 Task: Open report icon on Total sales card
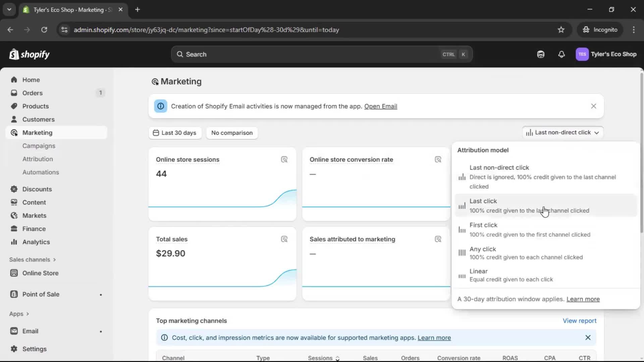pos(284,239)
